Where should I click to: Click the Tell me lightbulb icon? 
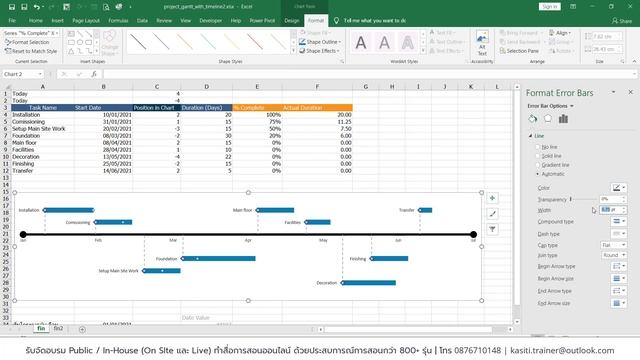(x=336, y=20)
